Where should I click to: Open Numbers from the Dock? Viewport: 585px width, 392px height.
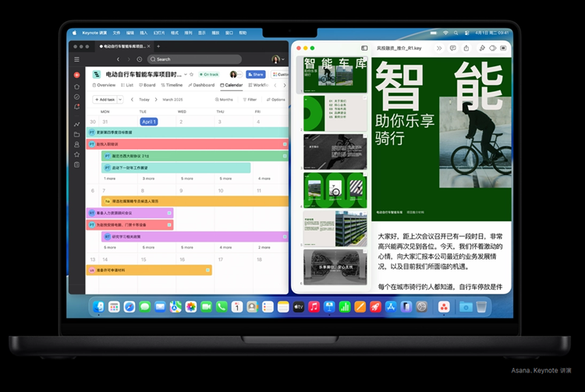345,307
